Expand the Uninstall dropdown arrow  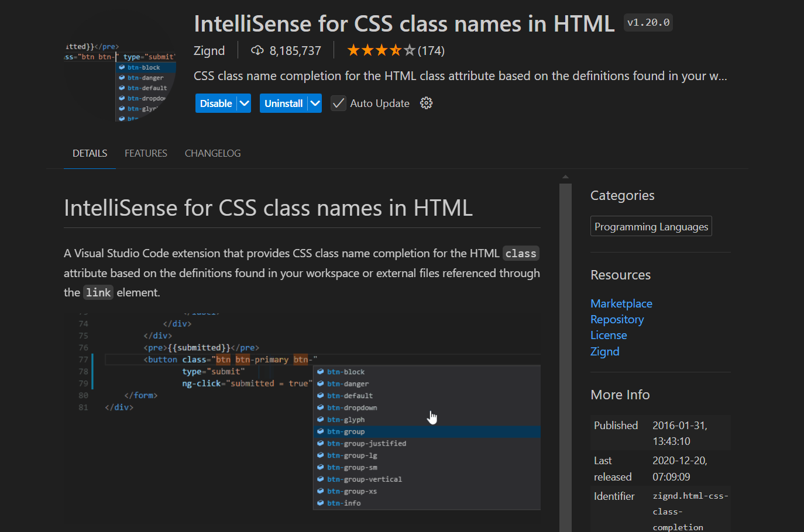coord(315,103)
